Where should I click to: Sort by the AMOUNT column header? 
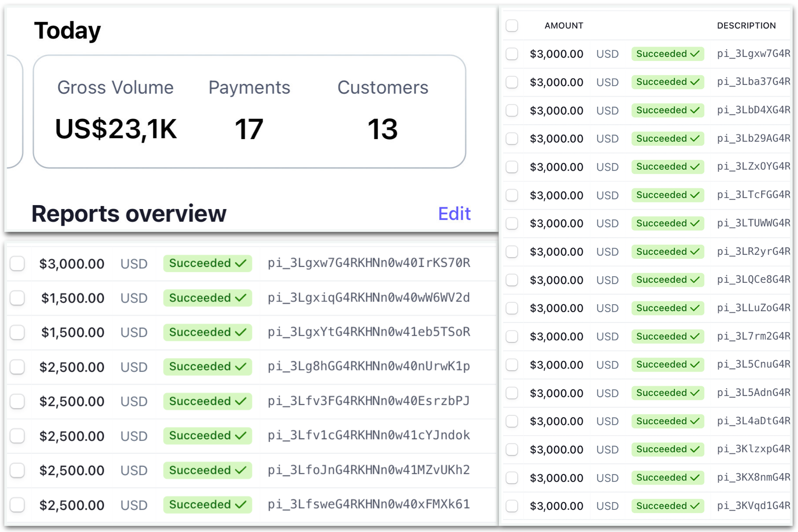(563, 26)
